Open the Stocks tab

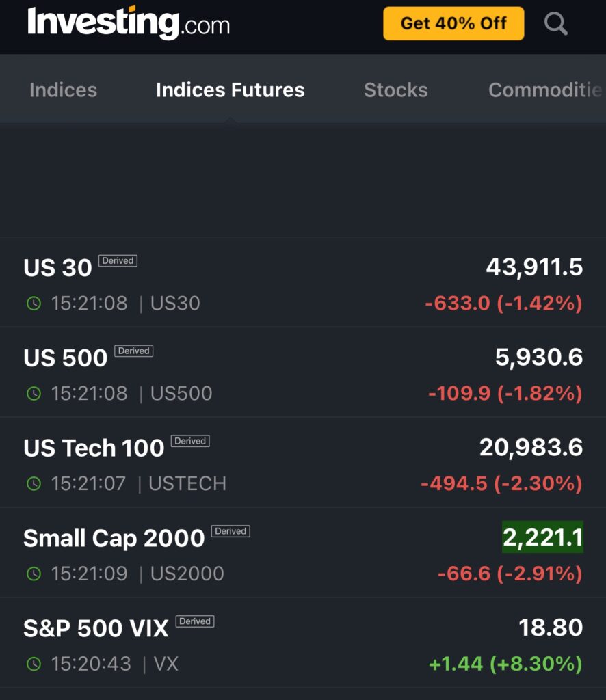[x=395, y=90]
